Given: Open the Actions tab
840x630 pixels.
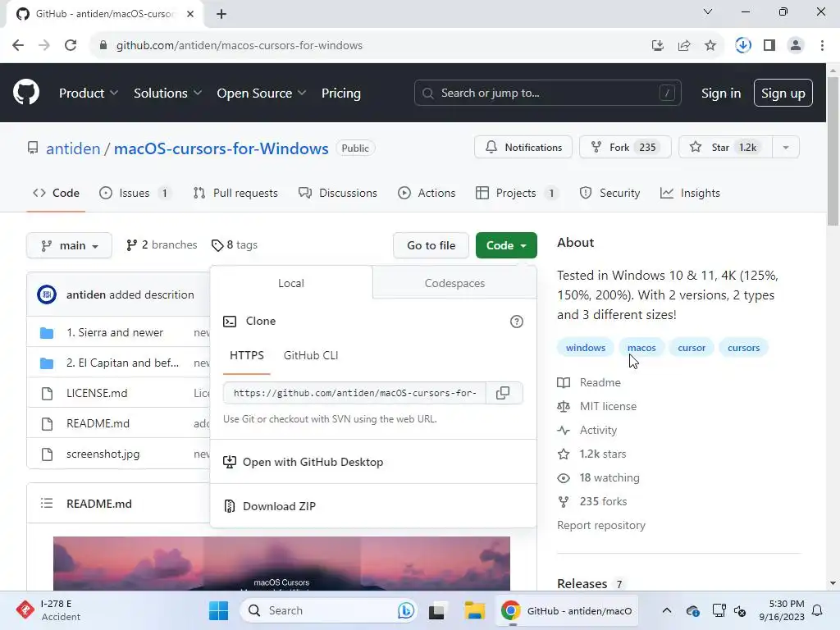Looking at the screenshot, I should (x=427, y=193).
